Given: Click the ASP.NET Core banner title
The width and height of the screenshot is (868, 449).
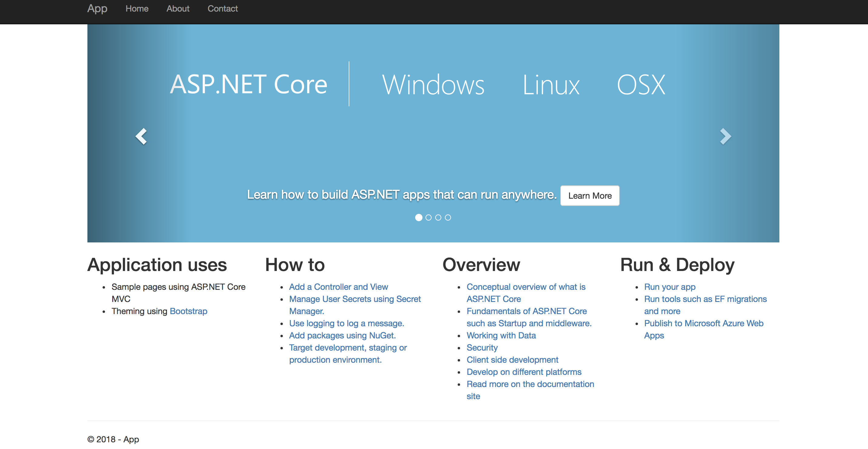Looking at the screenshot, I should 248,84.
